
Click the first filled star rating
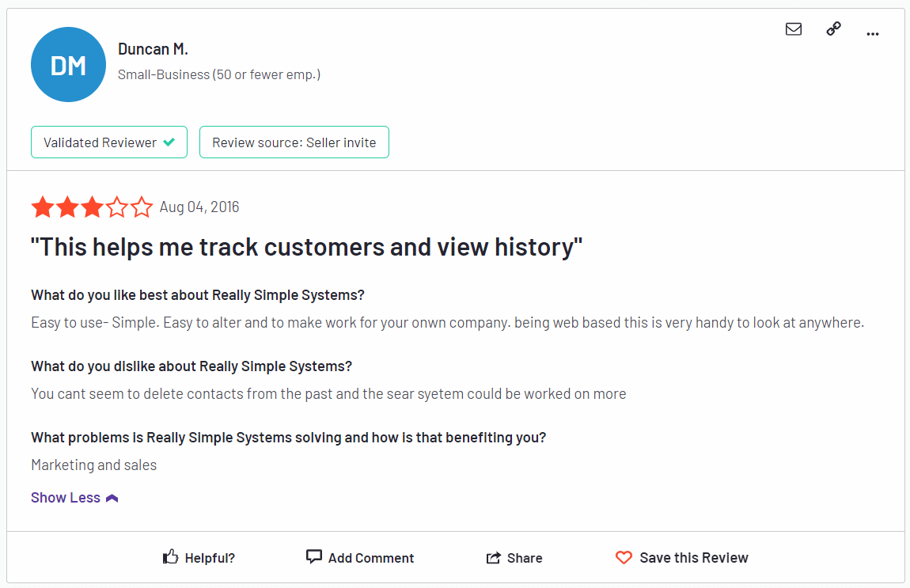(x=43, y=207)
